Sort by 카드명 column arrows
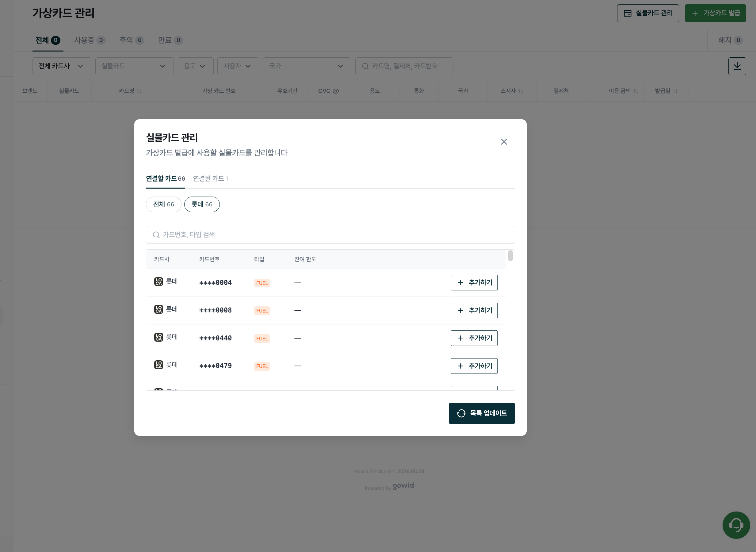Image resolution: width=756 pixels, height=552 pixels. coord(139,91)
